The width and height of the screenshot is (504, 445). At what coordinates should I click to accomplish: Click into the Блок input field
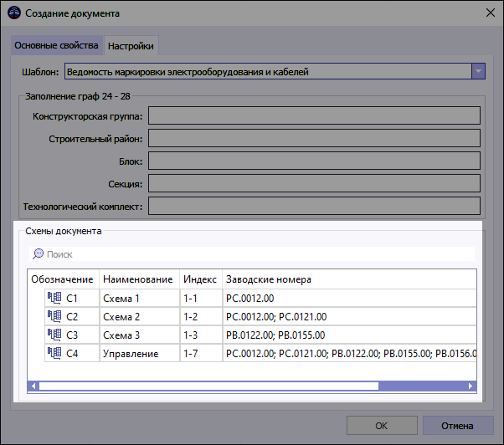[x=314, y=161]
